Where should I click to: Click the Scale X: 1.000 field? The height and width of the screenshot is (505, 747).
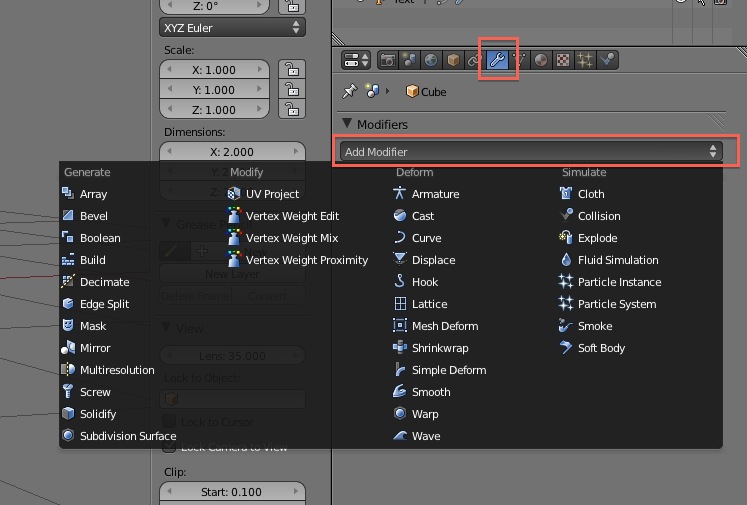214,70
